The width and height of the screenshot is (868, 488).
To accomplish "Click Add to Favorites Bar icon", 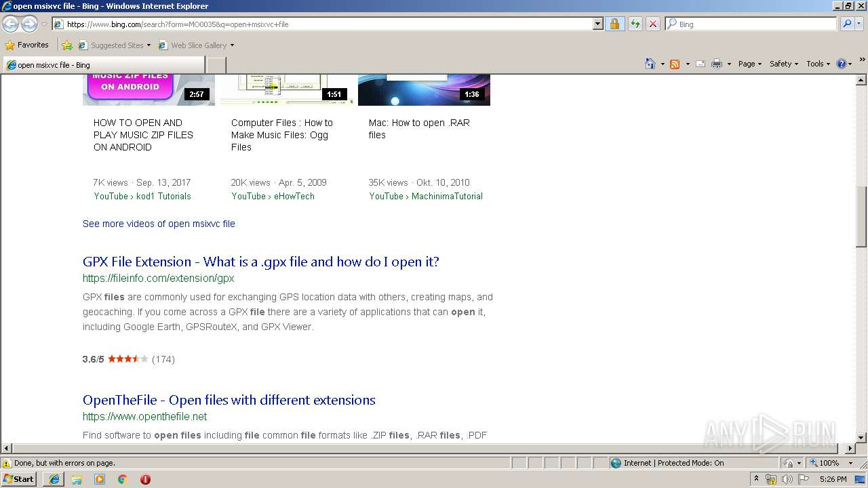I will 67,45.
